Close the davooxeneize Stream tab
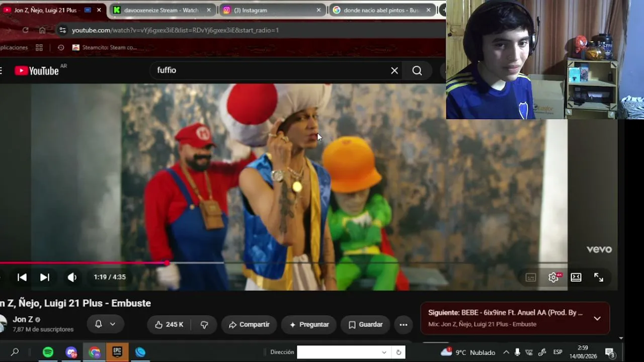This screenshot has width=644, height=362. click(209, 10)
